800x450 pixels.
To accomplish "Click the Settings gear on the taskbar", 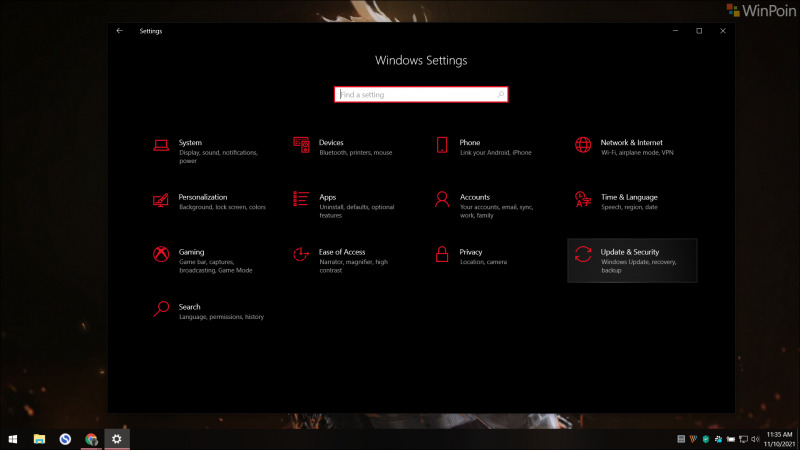I will coord(117,439).
